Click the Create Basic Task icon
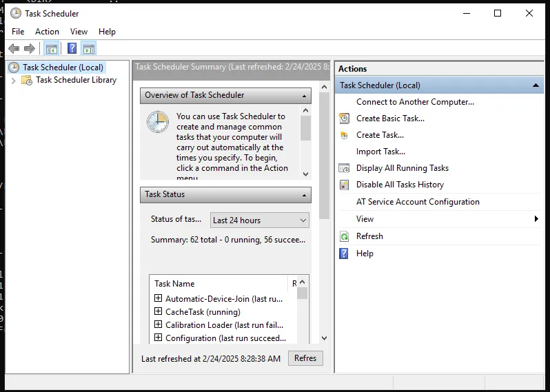Viewport: 550px width, 392px height. 344,118
